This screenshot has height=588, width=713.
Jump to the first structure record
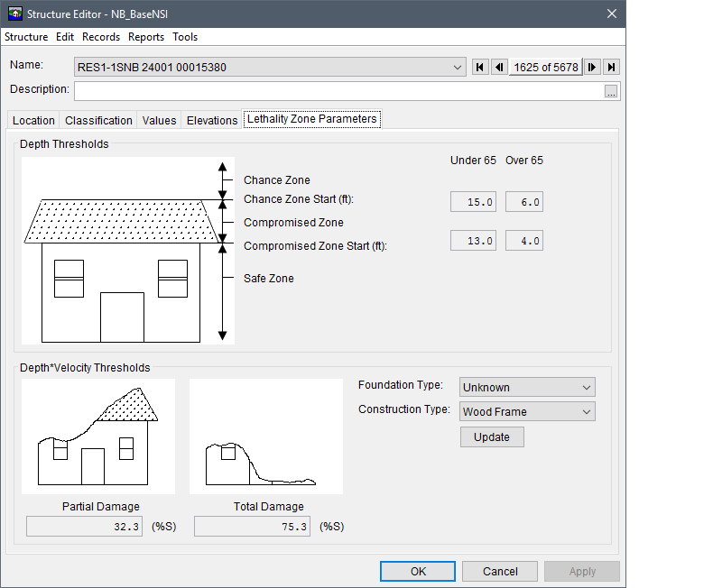(480, 68)
